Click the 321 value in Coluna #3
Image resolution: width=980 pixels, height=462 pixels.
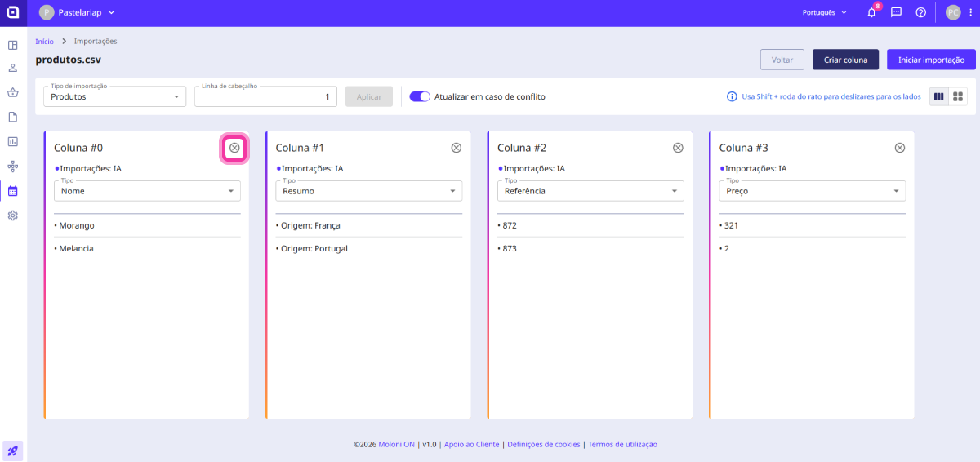[x=729, y=225]
